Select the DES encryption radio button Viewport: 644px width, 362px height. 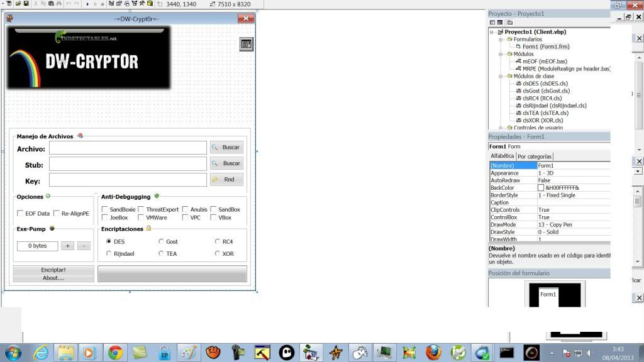(109, 241)
